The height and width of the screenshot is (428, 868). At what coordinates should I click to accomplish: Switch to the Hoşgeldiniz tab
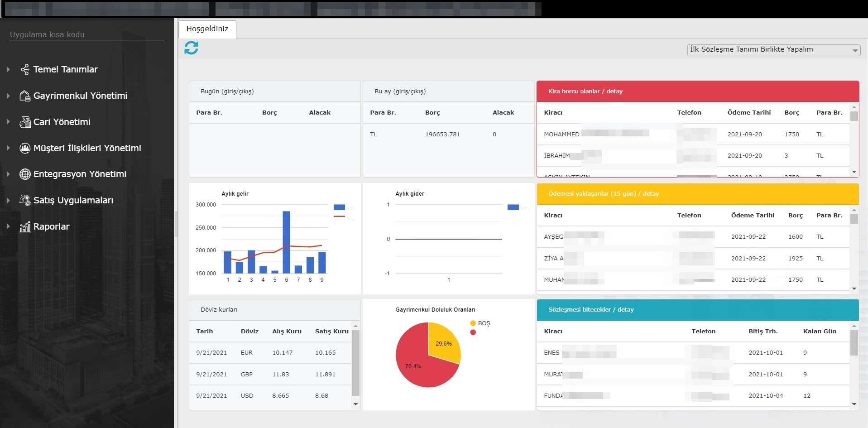[x=207, y=29]
